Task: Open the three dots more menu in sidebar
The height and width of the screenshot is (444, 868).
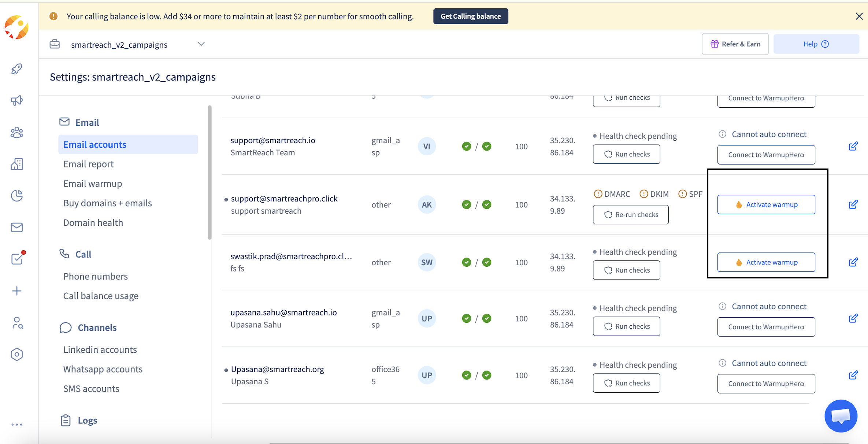Action: click(x=17, y=424)
